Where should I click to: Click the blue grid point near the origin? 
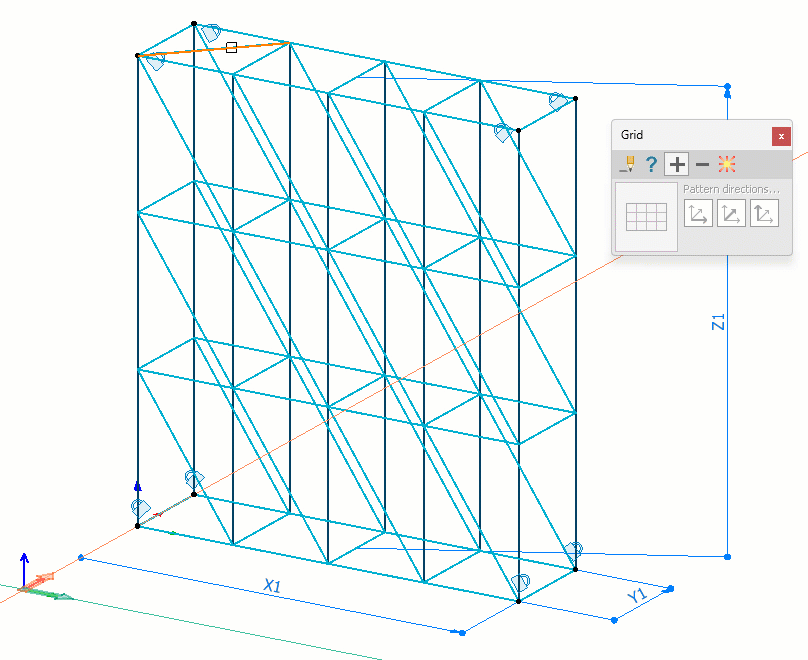coord(81,556)
